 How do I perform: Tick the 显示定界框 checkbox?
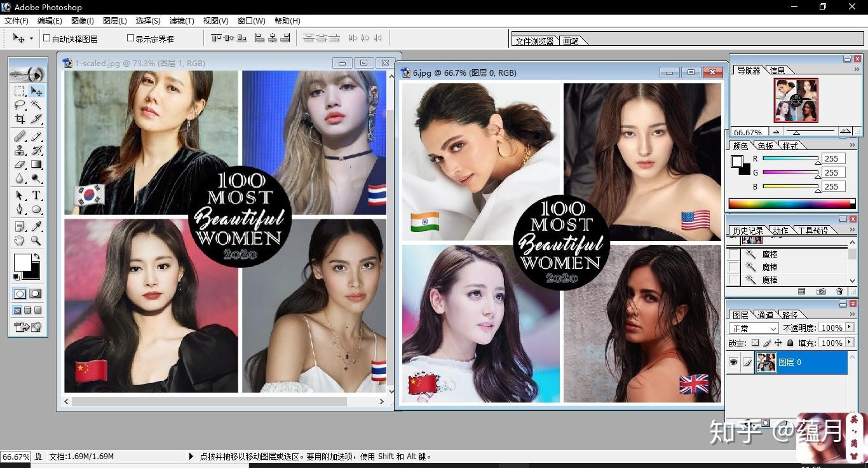[x=130, y=38]
